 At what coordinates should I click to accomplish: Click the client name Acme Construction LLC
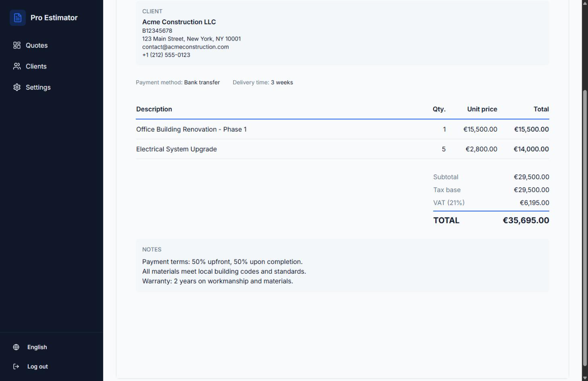(x=179, y=22)
